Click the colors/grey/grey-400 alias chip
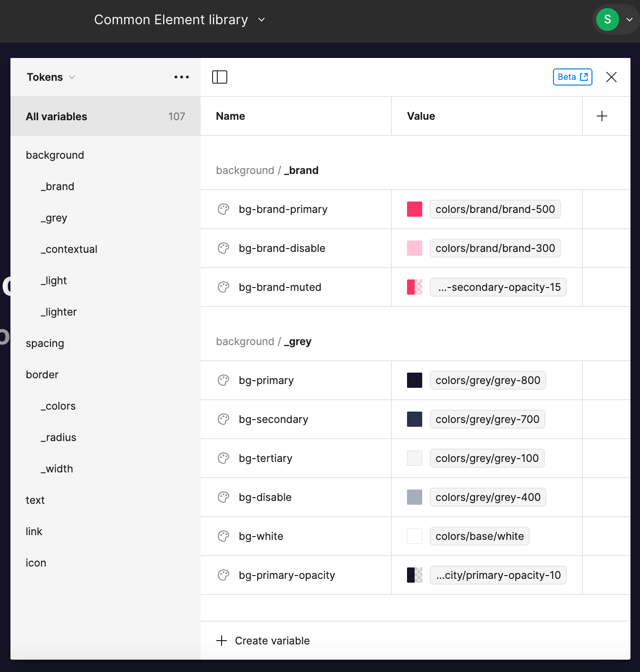 [x=488, y=497]
